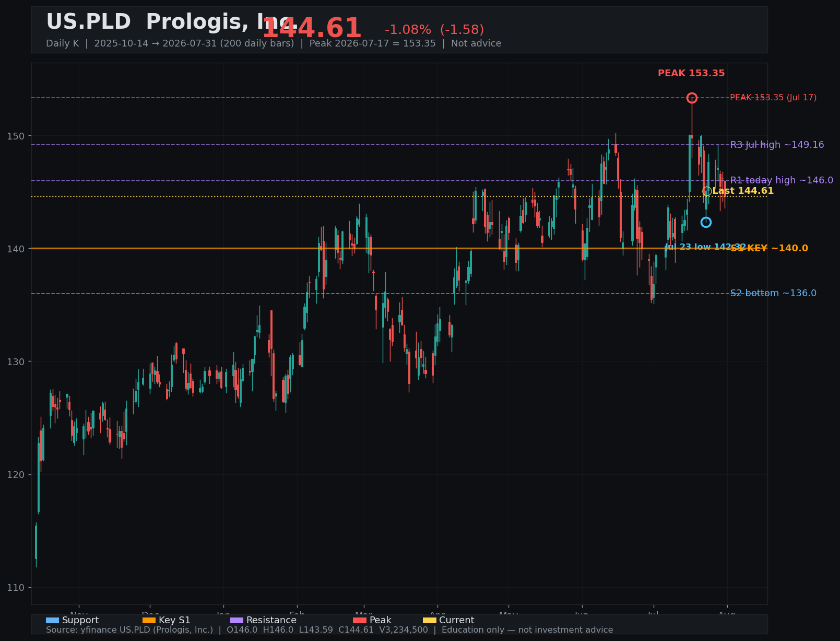The image size is (840, 641).
Task: Click the 130 tick on the price axis
Action: coord(17,362)
